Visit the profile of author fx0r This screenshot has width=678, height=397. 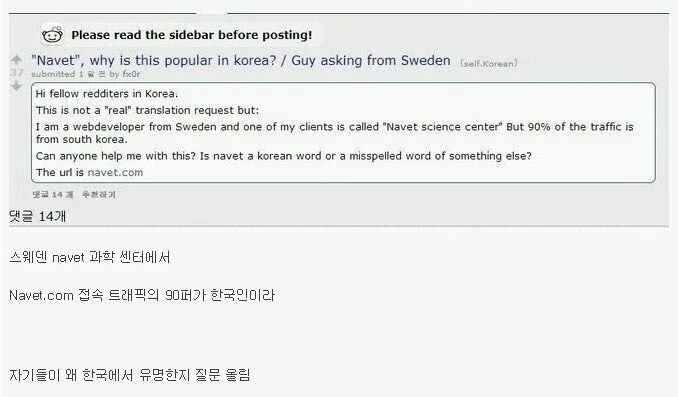coord(131,74)
